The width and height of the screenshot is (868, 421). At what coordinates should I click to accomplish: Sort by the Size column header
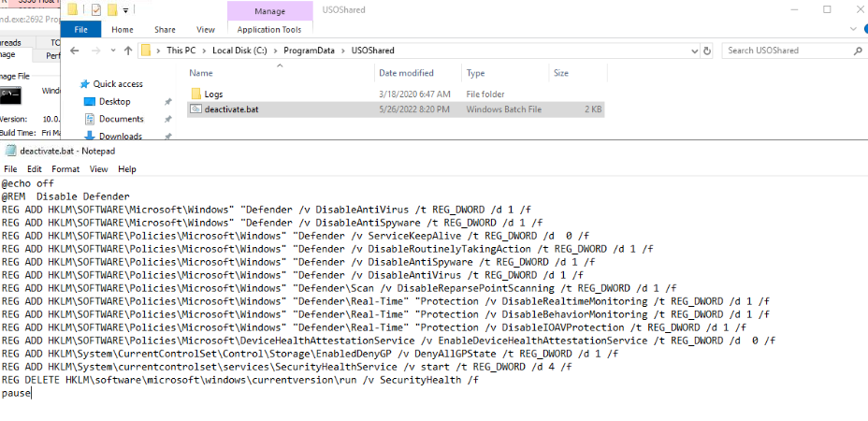point(578,73)
